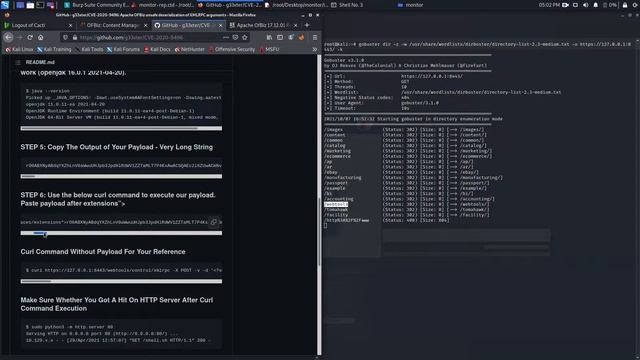Open the Firefox hamburger menu
The image size is (640, 360).
pos(315,37)
